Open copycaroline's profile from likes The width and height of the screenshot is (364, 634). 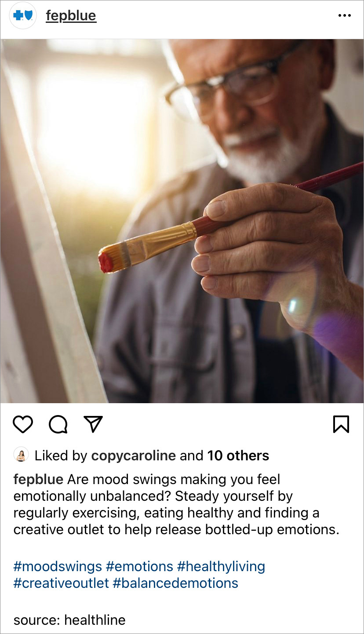[x=133, y=456]
